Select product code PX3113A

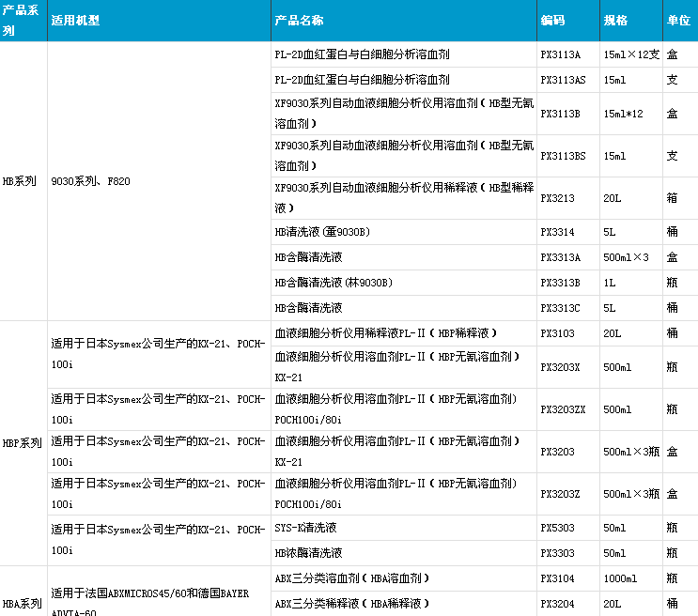[561, 54]
